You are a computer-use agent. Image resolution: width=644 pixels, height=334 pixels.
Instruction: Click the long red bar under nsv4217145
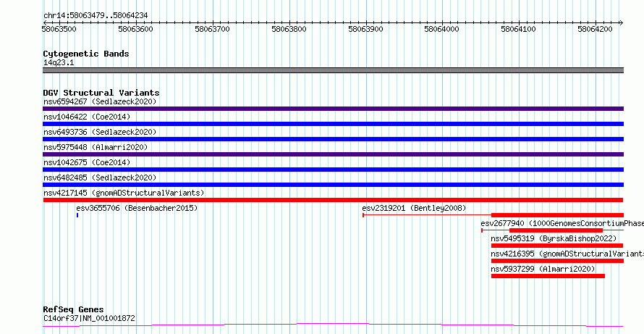(x=333, y=200)
